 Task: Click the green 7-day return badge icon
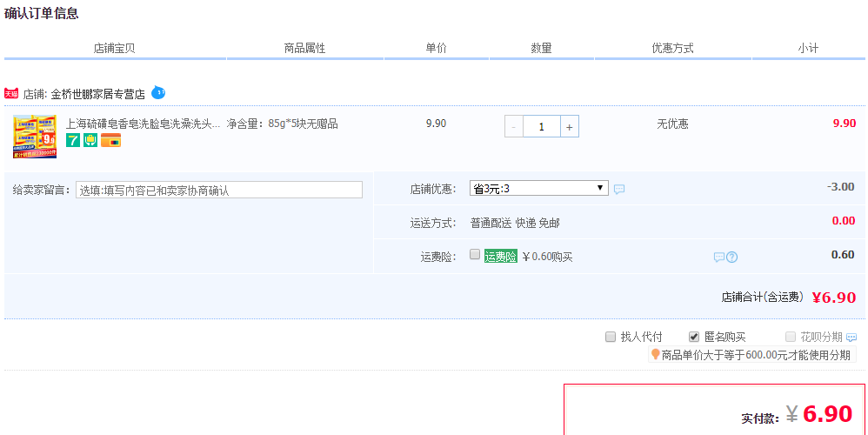pyautogui.click(x=73, y=140)
